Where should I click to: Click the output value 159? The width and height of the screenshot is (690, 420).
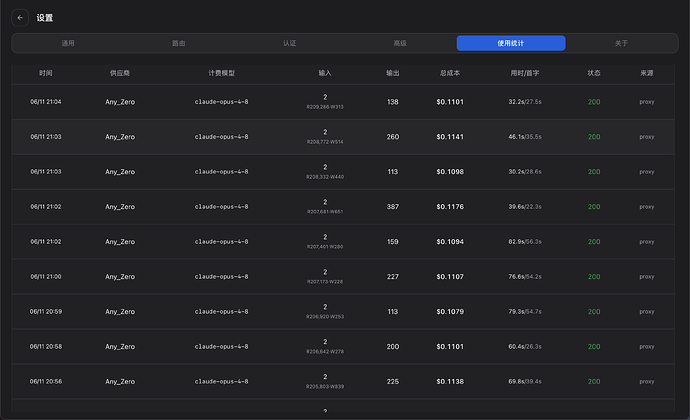pyautogui.click(x=393, y=242)
